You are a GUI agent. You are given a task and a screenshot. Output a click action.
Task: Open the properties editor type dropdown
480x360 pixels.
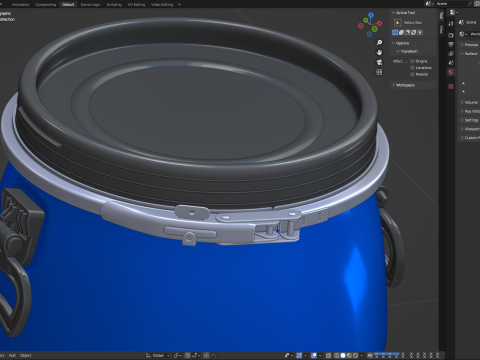click(453, 12)
